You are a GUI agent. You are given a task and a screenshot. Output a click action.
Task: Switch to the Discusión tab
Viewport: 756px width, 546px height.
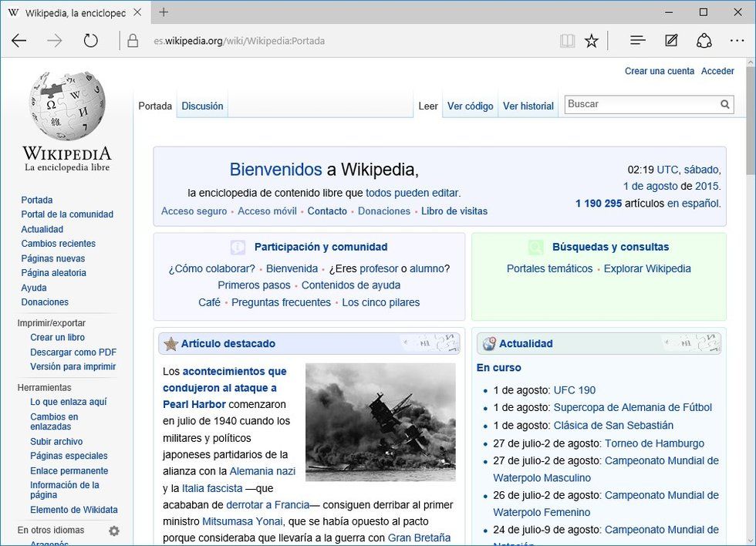202,106
